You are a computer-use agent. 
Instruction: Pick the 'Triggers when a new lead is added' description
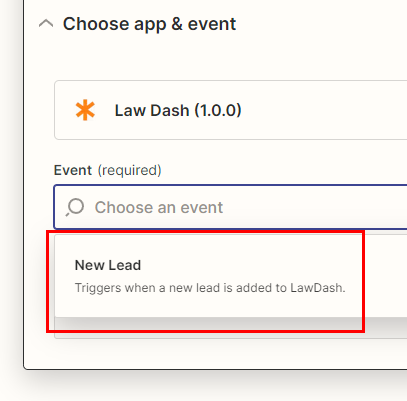tap(210, 288)
